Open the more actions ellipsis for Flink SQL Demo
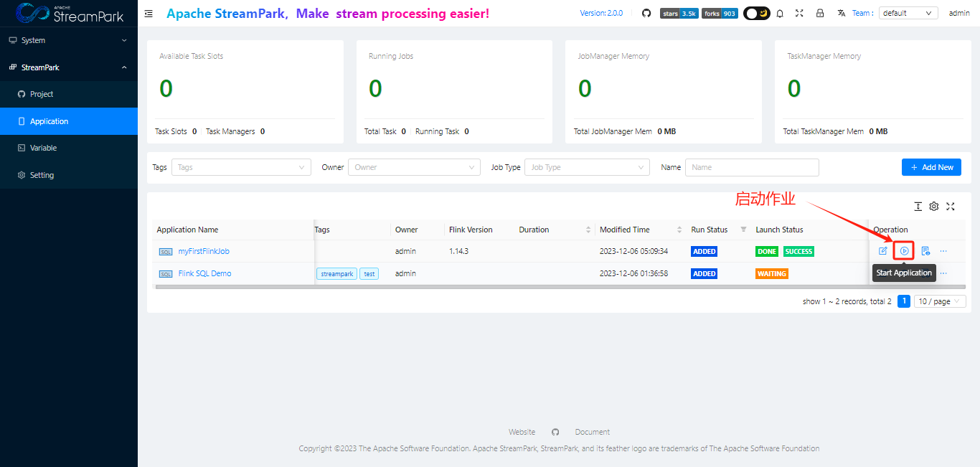The image size is (980, 467). 943,273
